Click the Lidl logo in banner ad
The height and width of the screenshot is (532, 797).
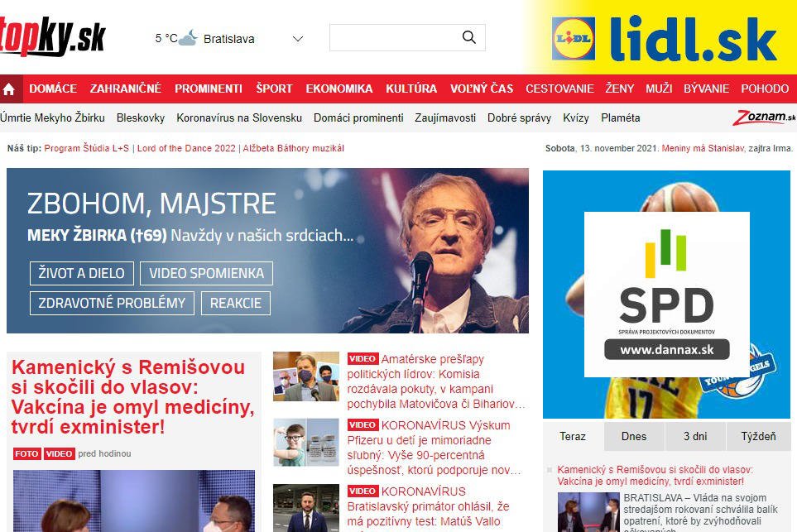point(574,39)
